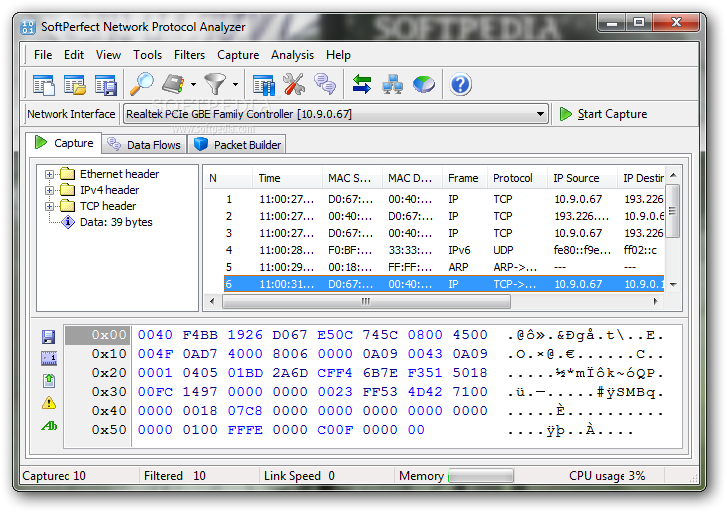
Task: Click the CPU usage 3% status text
Action: coord(607,476)
